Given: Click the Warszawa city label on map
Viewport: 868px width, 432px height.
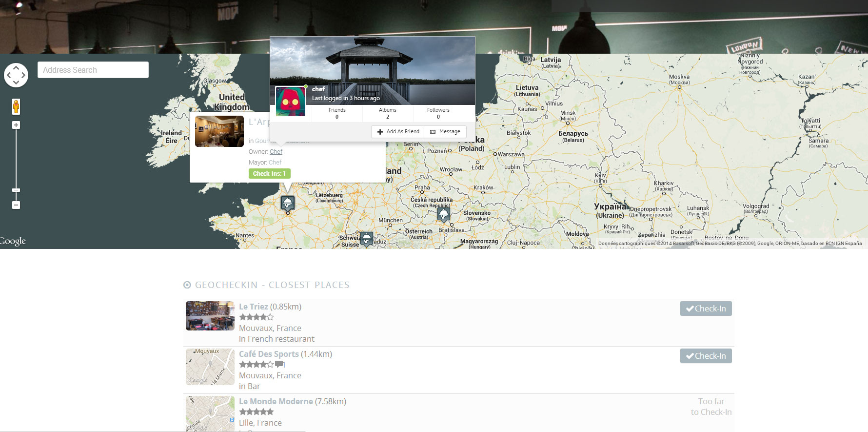Looking at the screenshot, I should point(512,155).
